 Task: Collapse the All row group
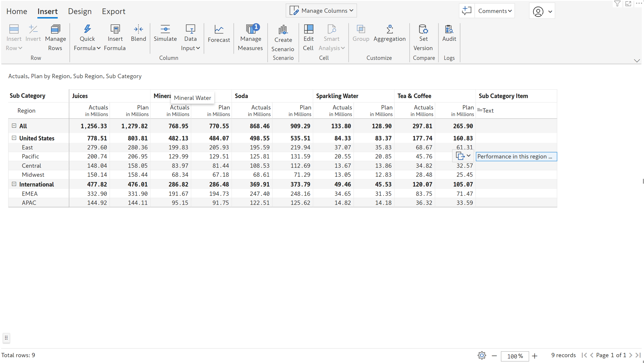[14, 126]
